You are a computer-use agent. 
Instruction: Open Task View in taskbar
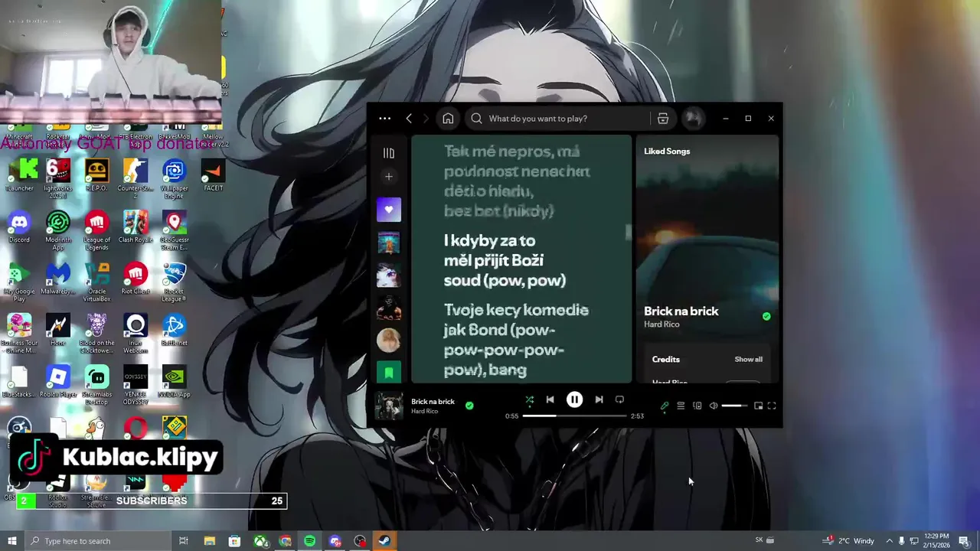[184, 541]
